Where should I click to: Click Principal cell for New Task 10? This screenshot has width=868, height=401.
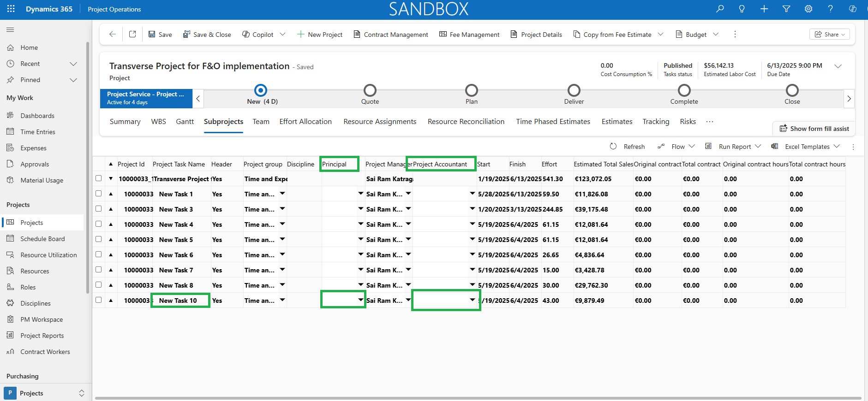343,300
